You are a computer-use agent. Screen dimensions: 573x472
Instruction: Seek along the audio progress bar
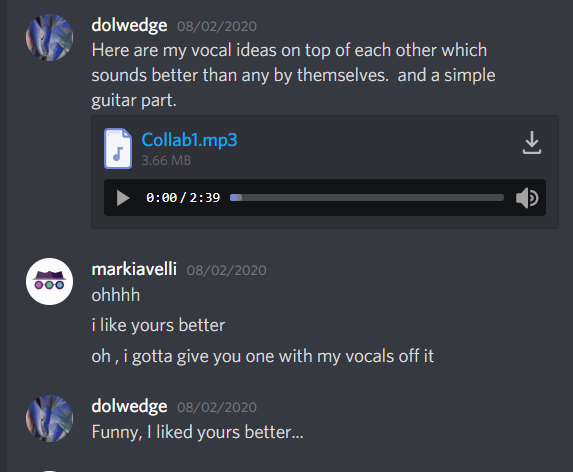pyautogui.click(x=367, y=198)
